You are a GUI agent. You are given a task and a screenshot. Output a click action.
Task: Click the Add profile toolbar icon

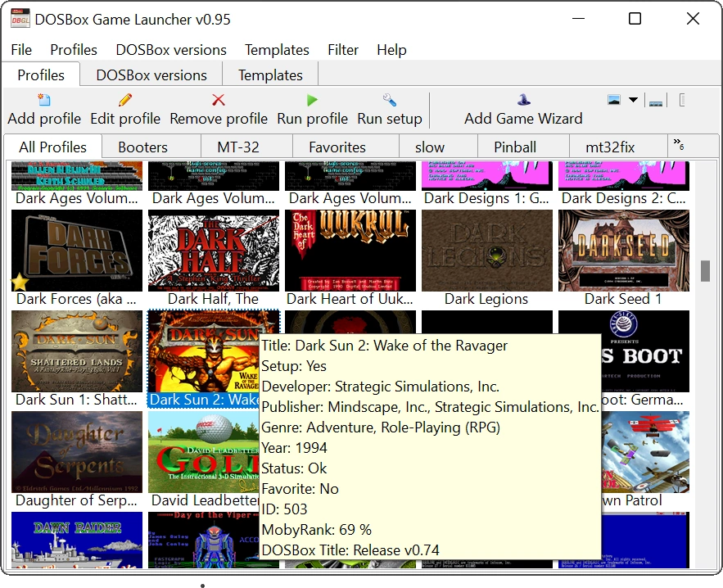coord(44,101)
